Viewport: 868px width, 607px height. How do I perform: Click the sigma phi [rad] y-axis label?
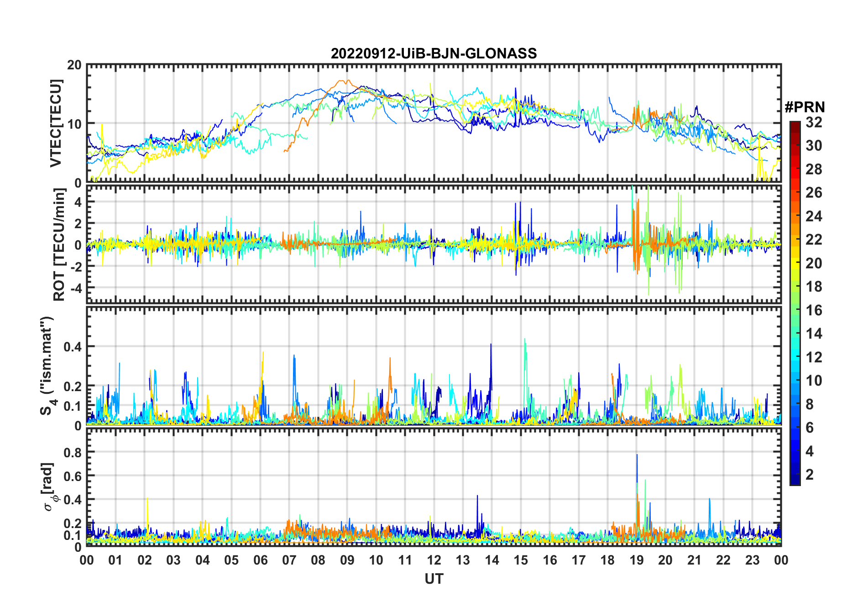pyautogui.click(x=48, y=487)
